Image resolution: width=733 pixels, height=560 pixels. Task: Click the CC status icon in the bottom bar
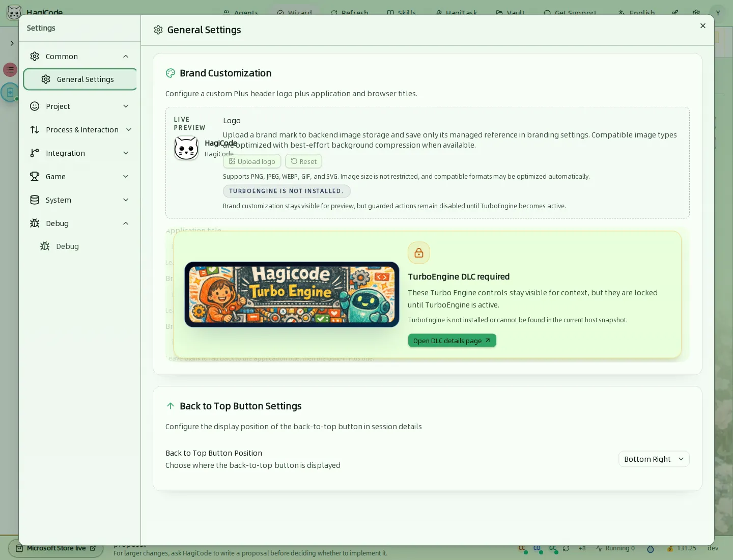click(x=523, y=548)
